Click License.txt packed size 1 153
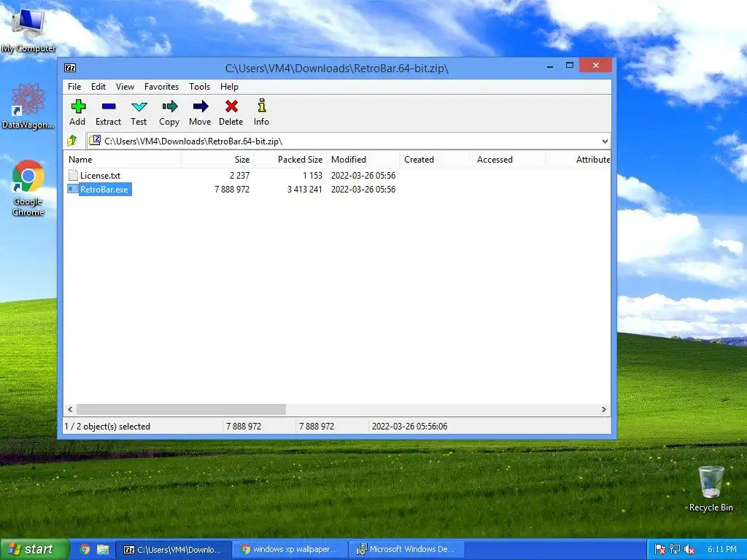Viewport: 747px width, 560px height. [x=312, y=176]
